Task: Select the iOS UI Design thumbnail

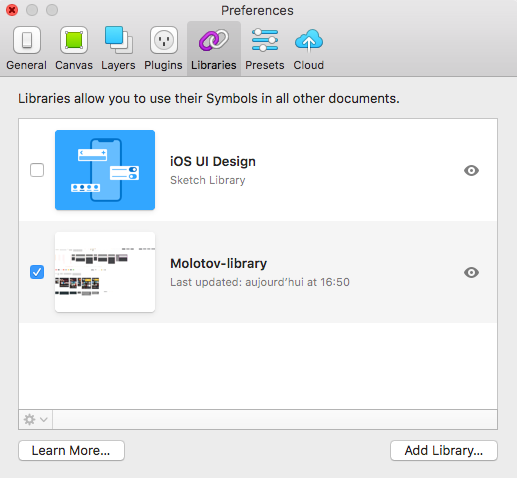Action: [x=105, y=170]
